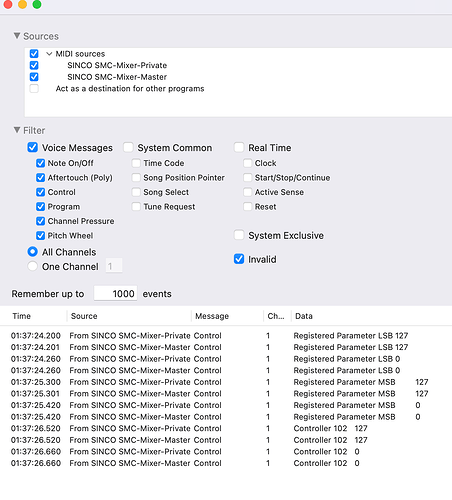Enable Tune Request filter
Viewport: 452px width, 500px height.
136,207
